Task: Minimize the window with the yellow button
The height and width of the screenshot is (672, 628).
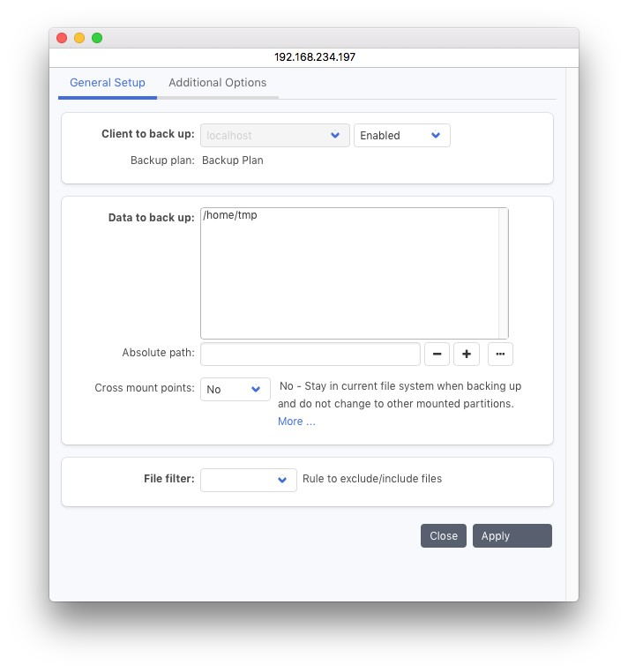Action: (x=79, y=38)
